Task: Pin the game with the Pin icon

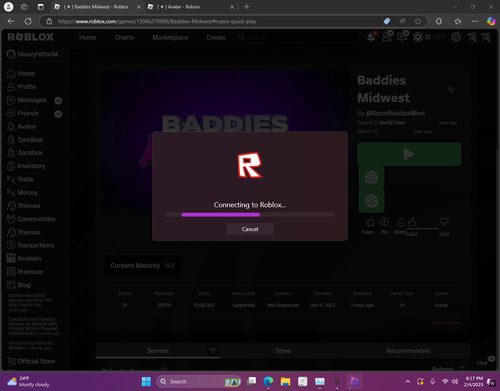Action: (x=384, y=222)
